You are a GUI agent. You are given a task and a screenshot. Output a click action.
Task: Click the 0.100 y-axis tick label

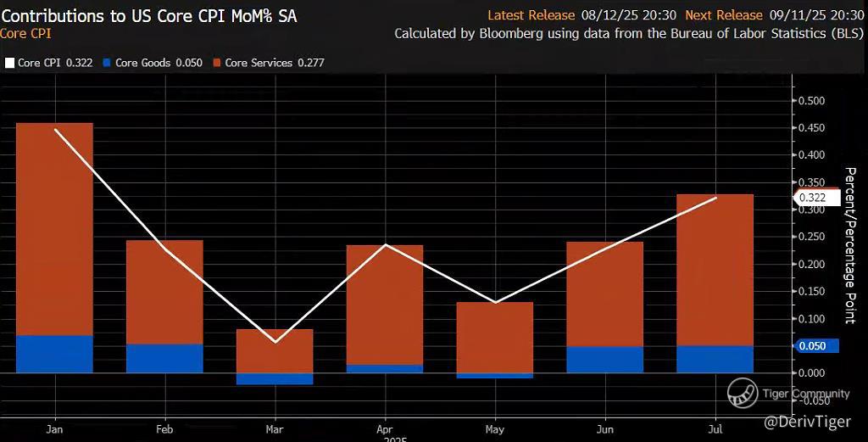click(812, 318)
